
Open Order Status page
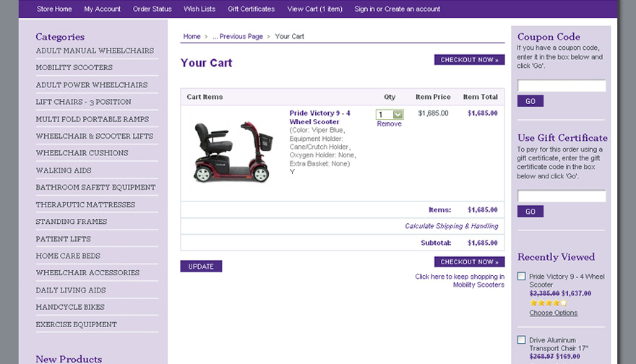coord(152,9)
